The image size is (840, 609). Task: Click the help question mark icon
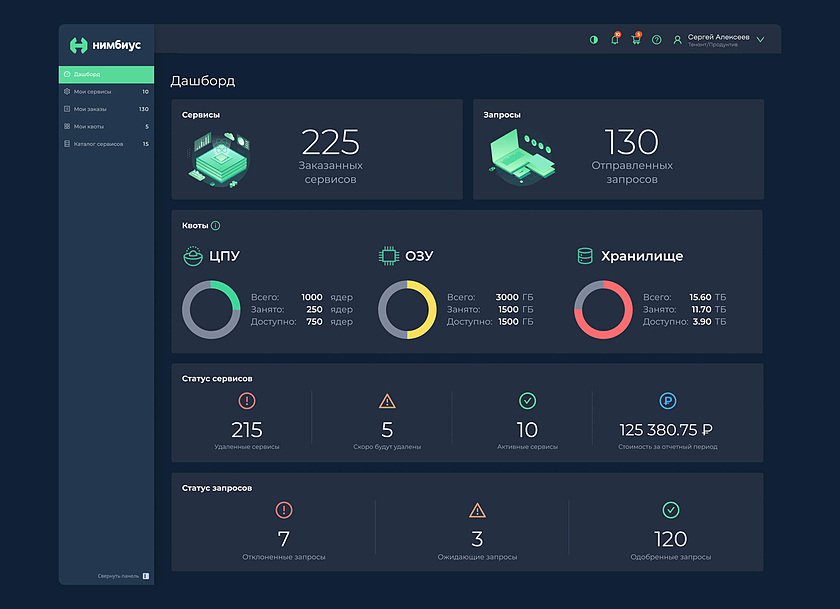[657, 40]
